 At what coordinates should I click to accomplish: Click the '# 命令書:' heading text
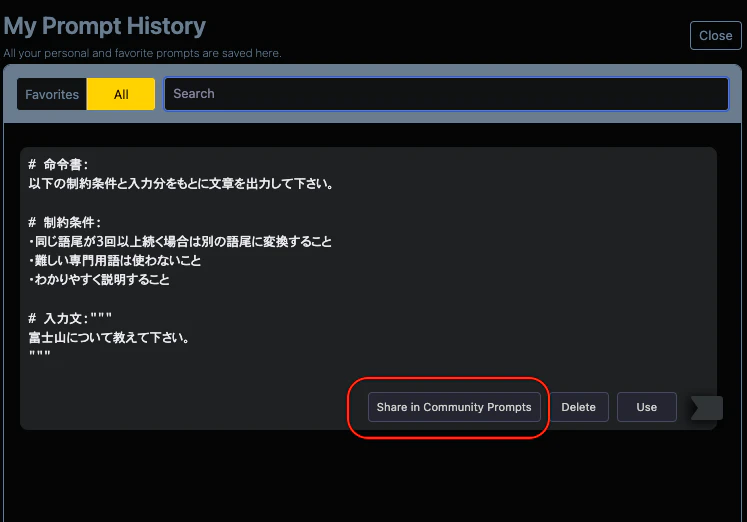58,165
